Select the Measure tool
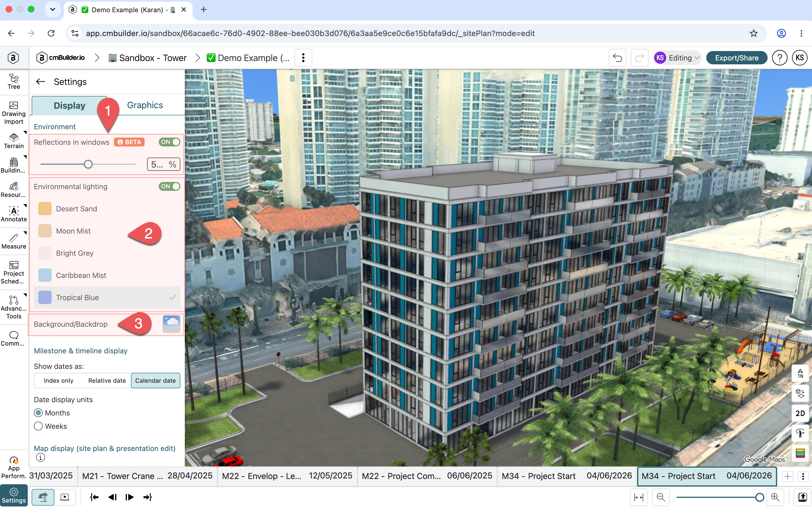This screenshot has width=812, height=507. (14, 241)
